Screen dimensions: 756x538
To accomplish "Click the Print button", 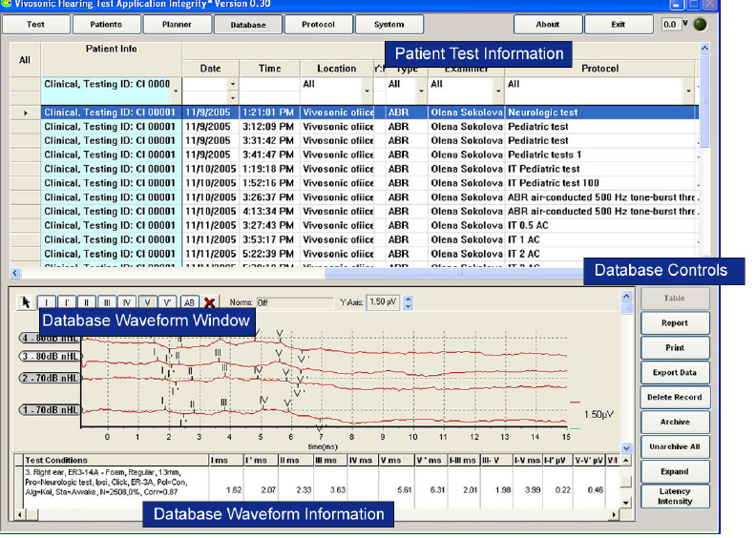I will (x=675, y=347).
